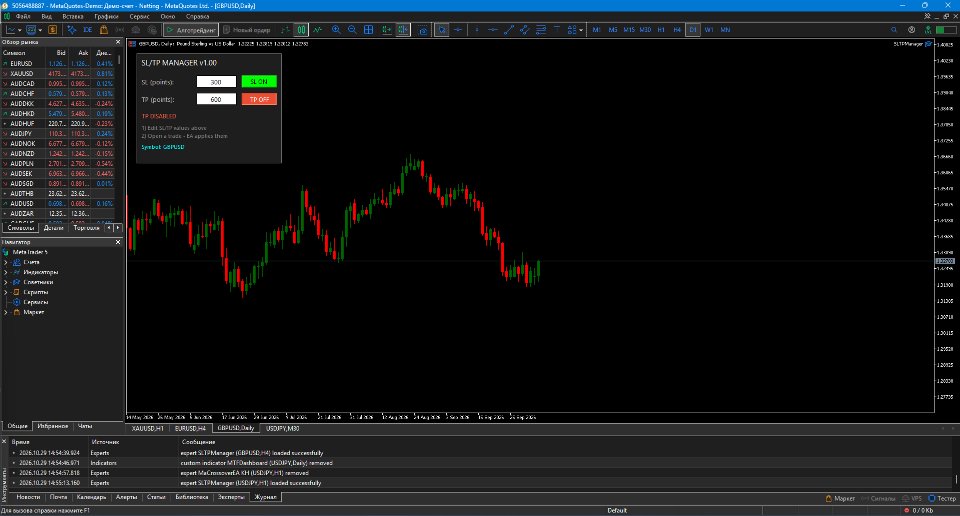Select the horizontal line drawing tool

tap(492, 29)
